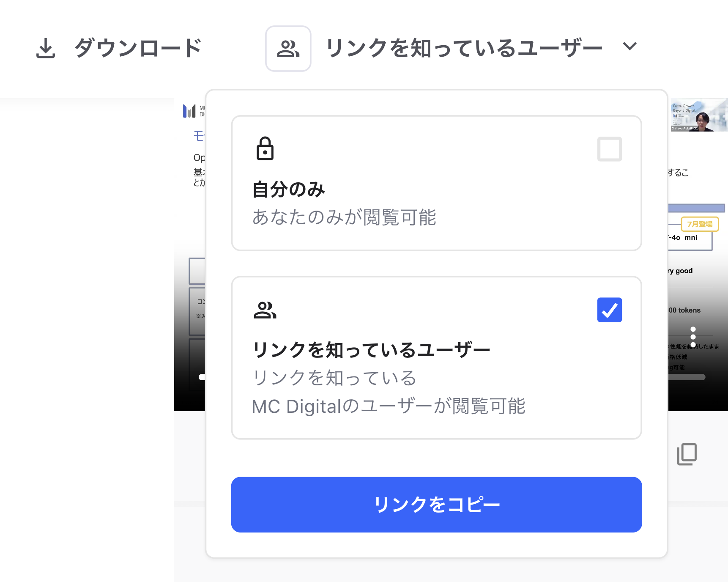
Task: Click the yellow 7月登場 badge
Action: tap(700, 224)
